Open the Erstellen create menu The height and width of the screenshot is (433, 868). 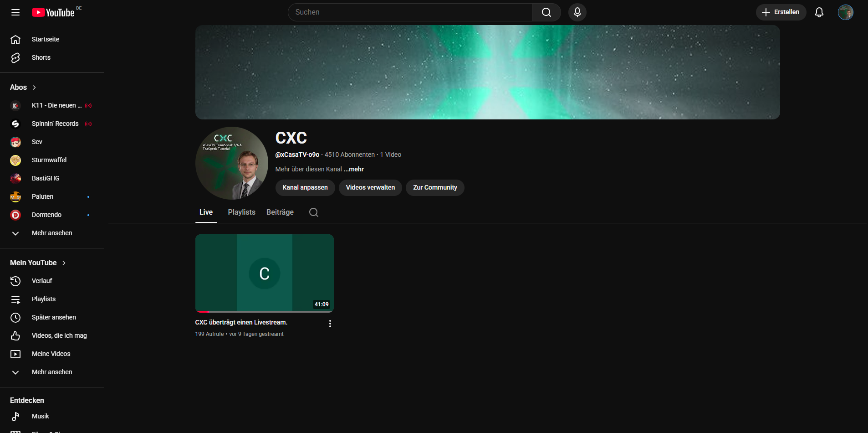click(x=781, y=12)
